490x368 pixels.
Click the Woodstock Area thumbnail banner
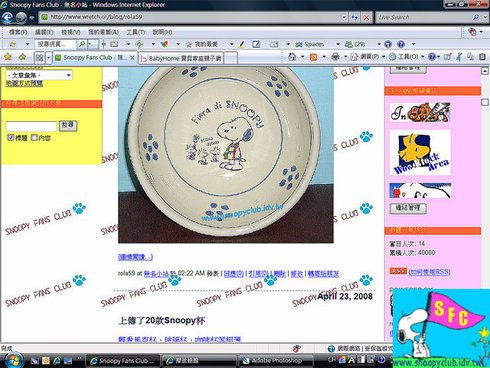[x=420, y=153]
